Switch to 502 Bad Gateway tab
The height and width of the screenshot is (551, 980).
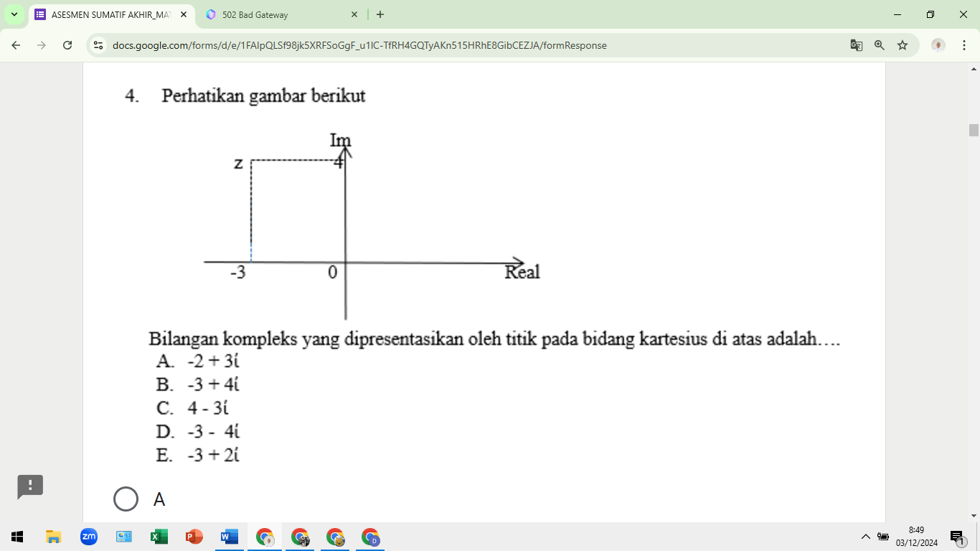pyautogui.click(x=280, y=14)
